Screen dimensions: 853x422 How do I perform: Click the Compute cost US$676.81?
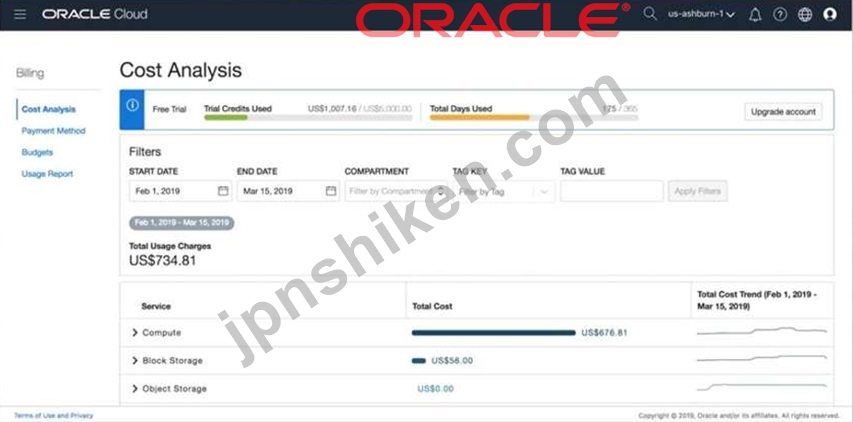pyautogui.click(x=604, y=333)
